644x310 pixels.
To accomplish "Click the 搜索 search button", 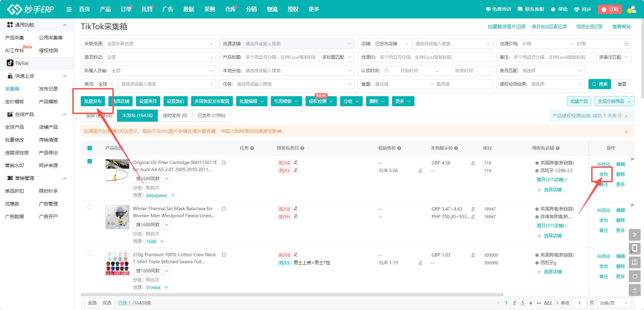I will [x=600, y=84].
